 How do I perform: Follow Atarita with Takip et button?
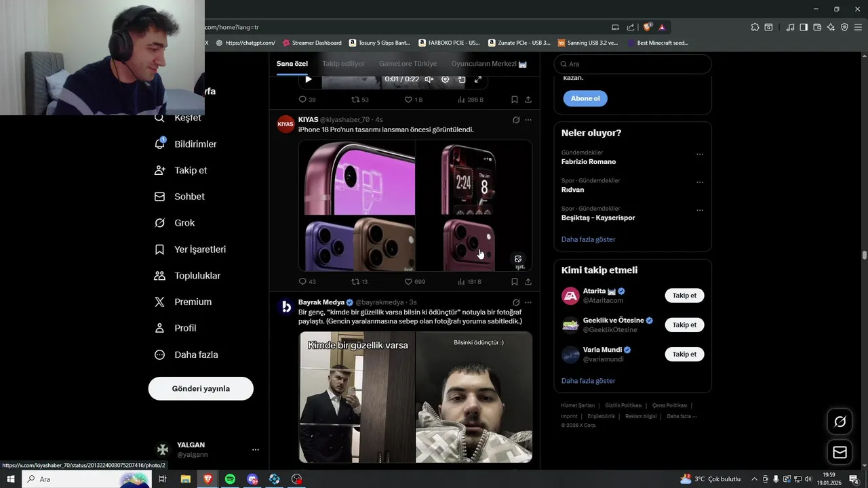coord(684,296)
